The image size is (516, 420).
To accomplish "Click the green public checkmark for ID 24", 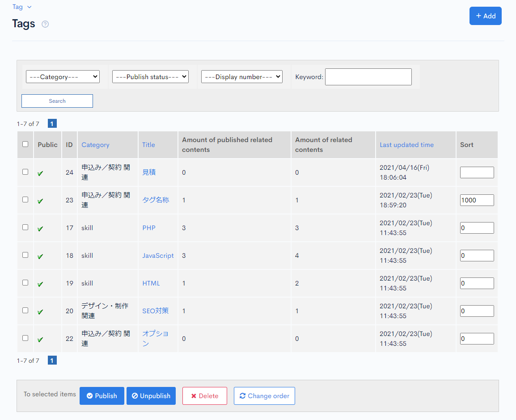I will pyautogui.click(x=40, y=173).
